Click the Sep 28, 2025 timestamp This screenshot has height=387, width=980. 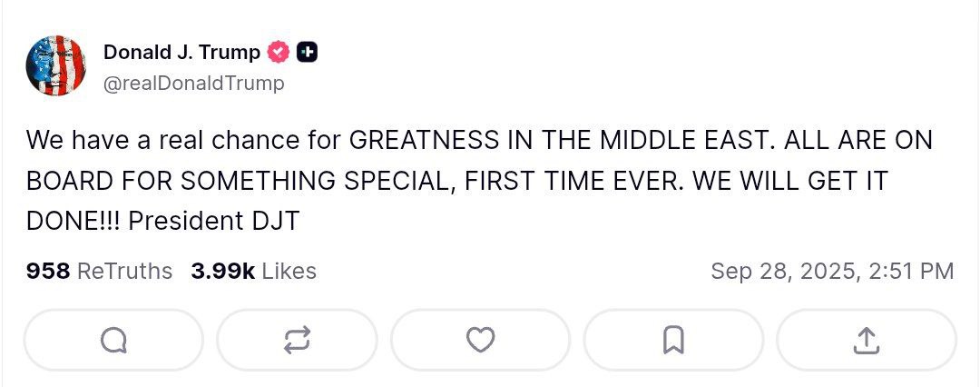(831, 271)
